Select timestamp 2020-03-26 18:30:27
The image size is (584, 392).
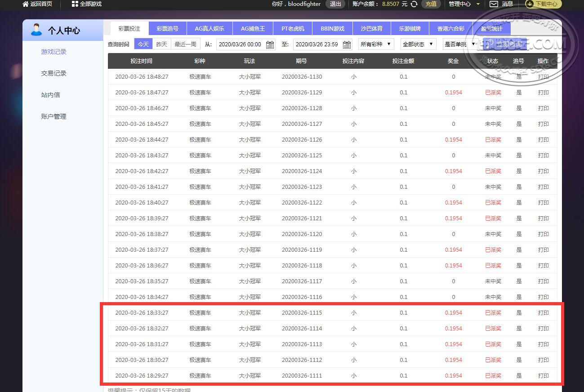click(142, 360)
